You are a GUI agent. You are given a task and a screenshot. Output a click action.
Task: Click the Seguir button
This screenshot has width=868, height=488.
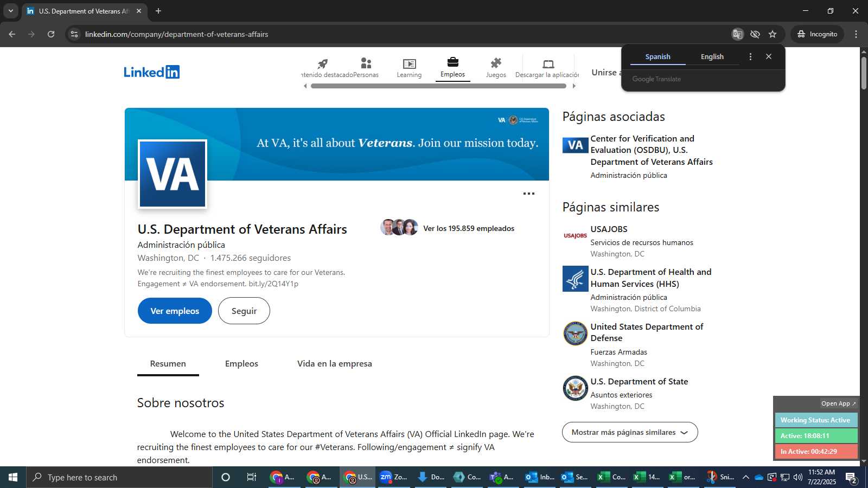pyautogui.click(x=244, y=311)
